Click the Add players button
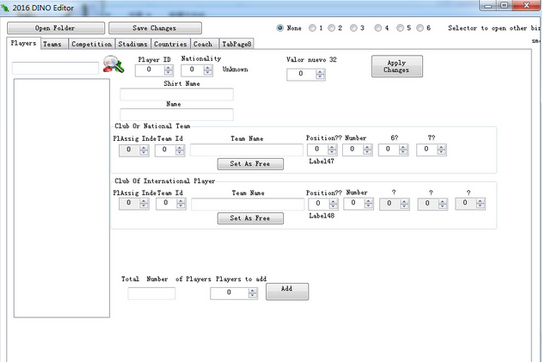The image size is (542, 362). tap(287, 291)
